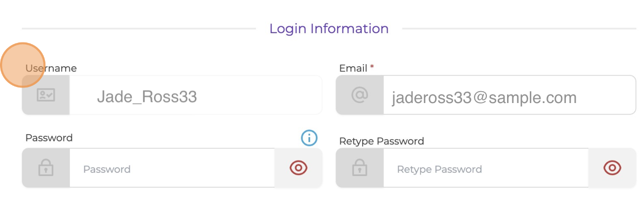Click the padlock icon in Retype Password field
The width and height of the screenshot is (644, 204).
coord(359,168)
